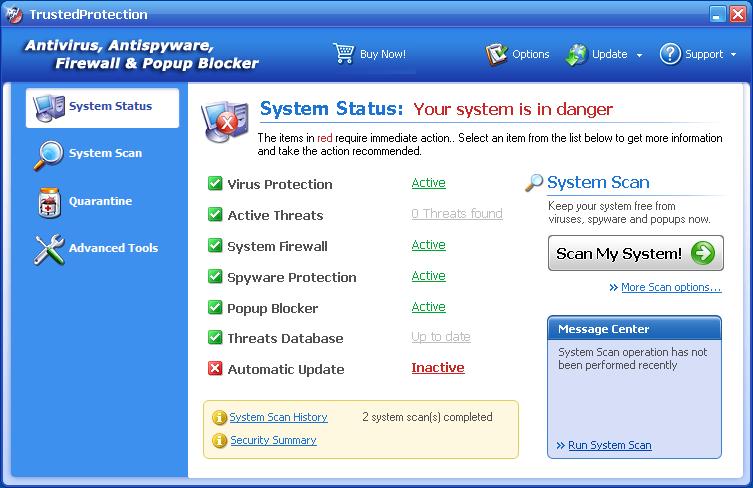Click the green check next to Virus Protection

[x=215, y=184]
